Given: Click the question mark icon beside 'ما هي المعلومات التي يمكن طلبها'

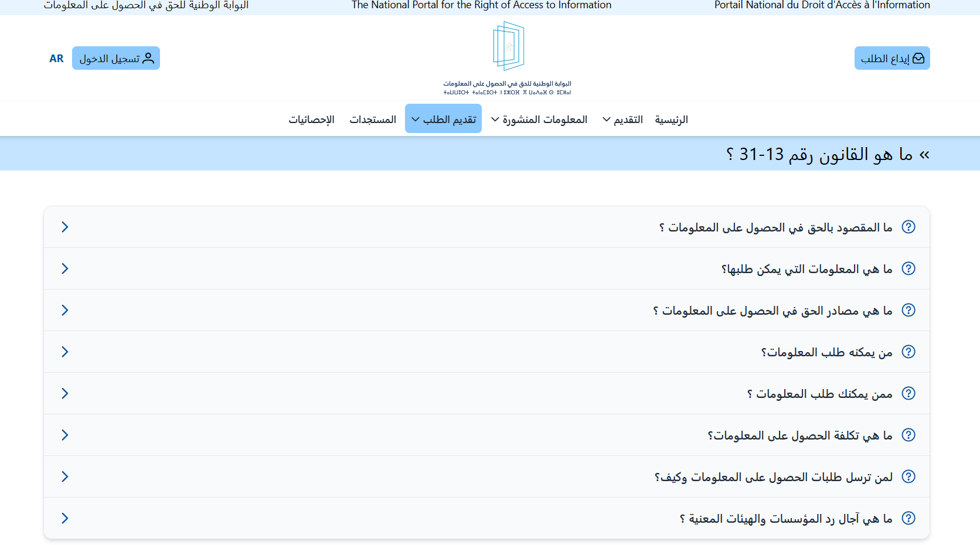Looking at the screenshot, I should tap(908, 268).
